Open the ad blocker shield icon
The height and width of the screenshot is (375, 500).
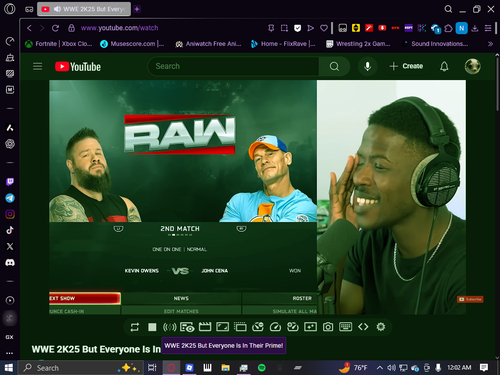297,28
